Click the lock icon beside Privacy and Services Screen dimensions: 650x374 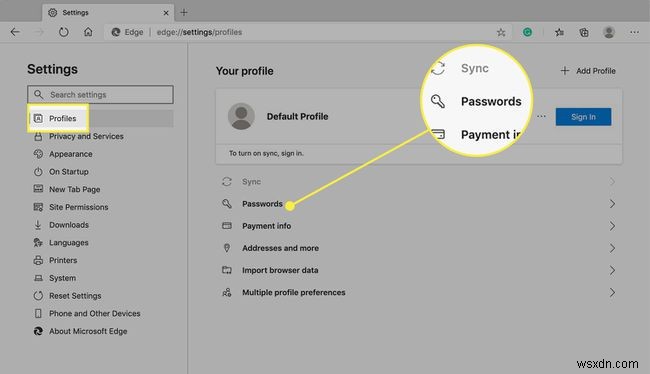38,136
